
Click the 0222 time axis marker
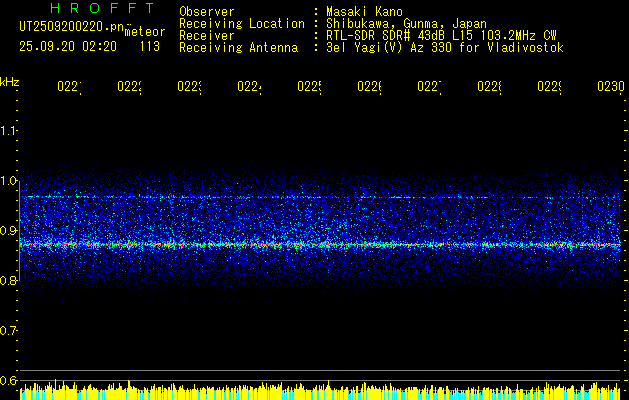point(129,87)
